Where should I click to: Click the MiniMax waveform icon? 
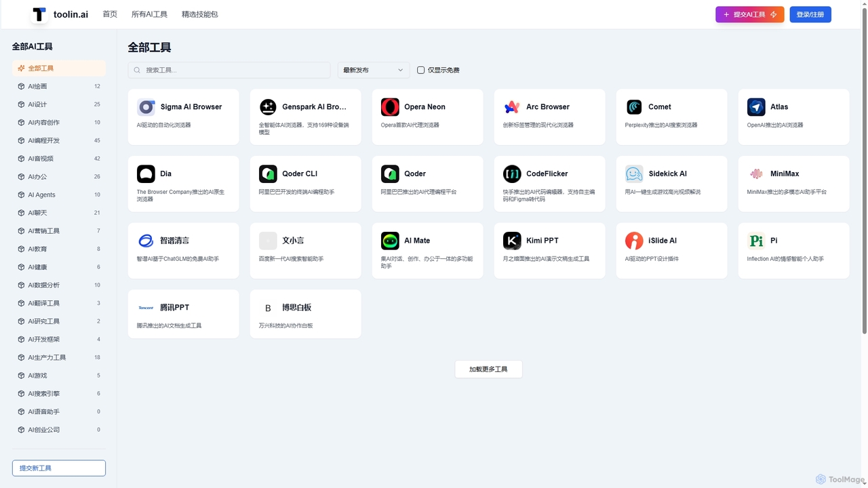pyautogui.click(x=756, y=174)
